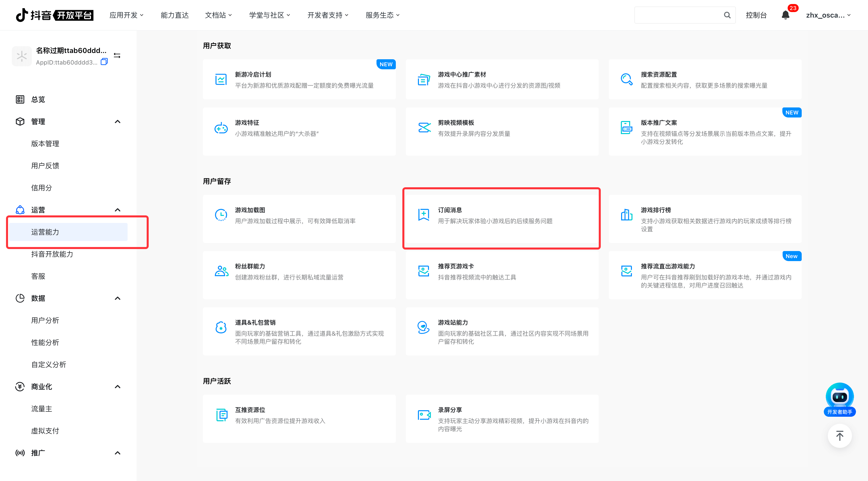Go to 控制台 link
The width and height of the screenshot is (868, 481).
756,15
